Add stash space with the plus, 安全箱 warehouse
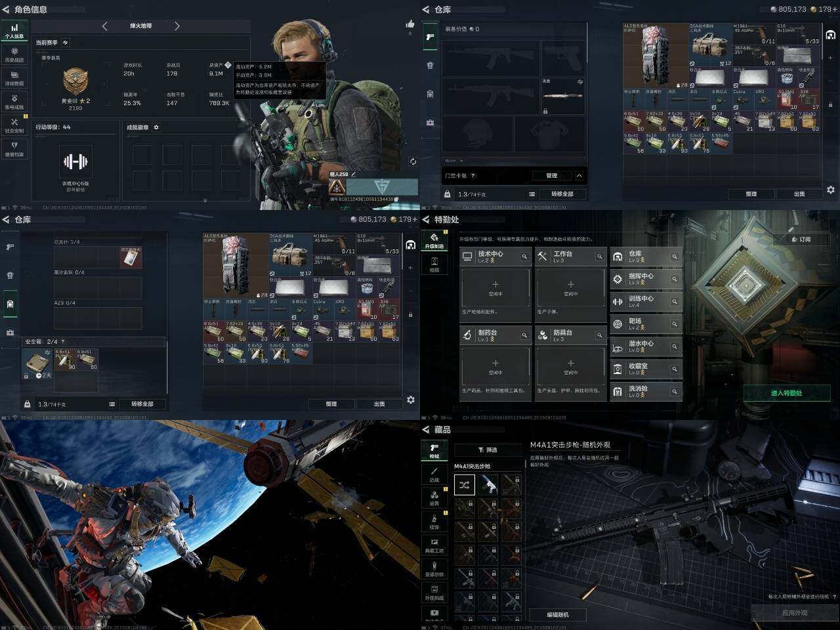Image resolution: width=840 pixels, height=630 pixels. click(x=411, y=268)
